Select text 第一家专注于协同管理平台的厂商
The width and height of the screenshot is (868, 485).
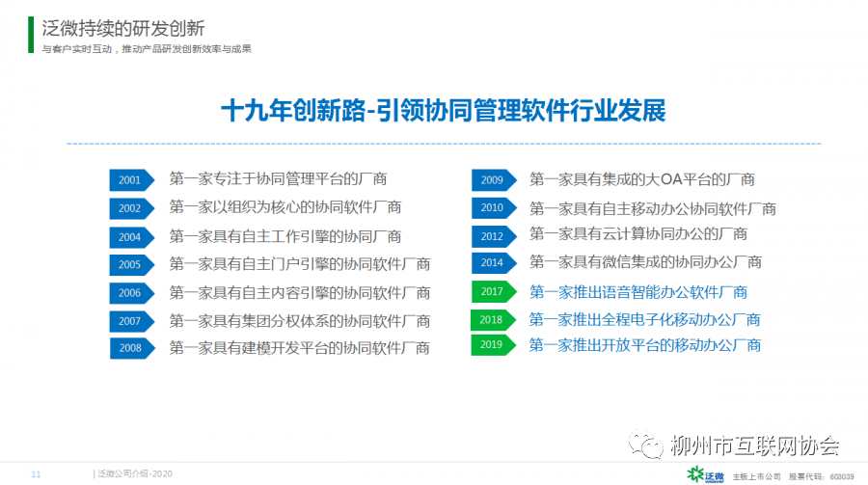278,178
